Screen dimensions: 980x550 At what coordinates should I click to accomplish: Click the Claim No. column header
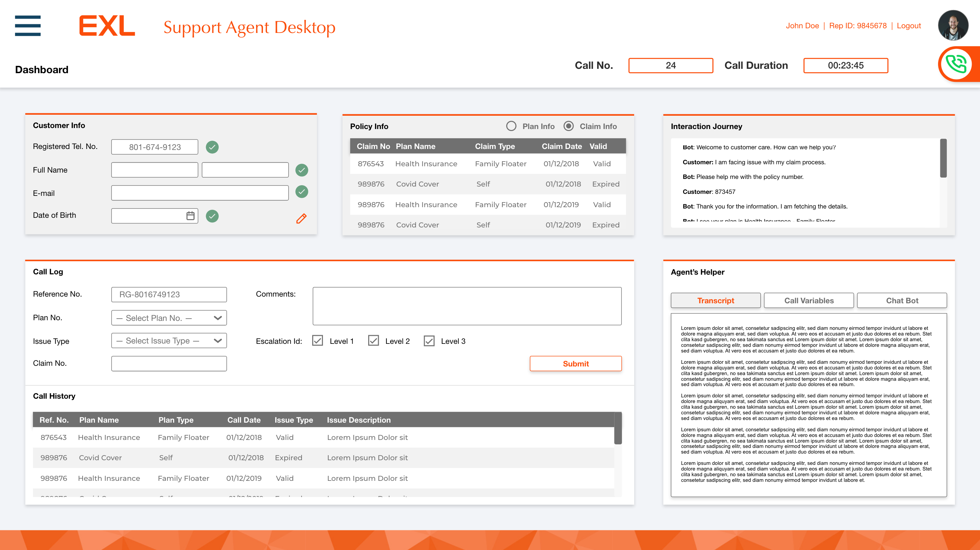click(373, 146)
